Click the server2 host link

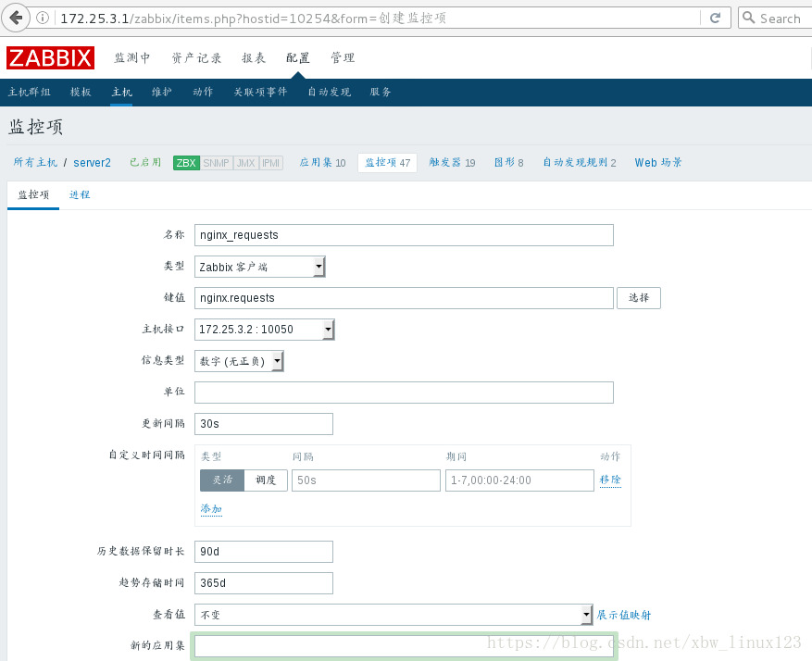click(92, 163)
